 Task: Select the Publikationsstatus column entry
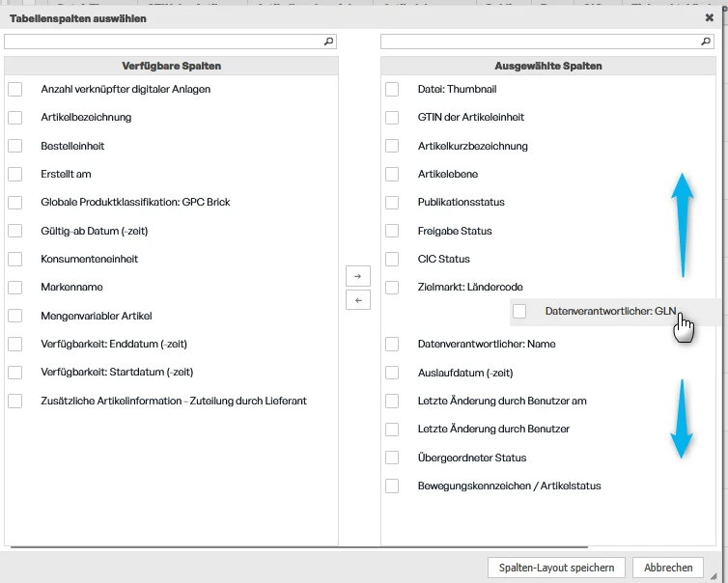click(x=461, y=203)
